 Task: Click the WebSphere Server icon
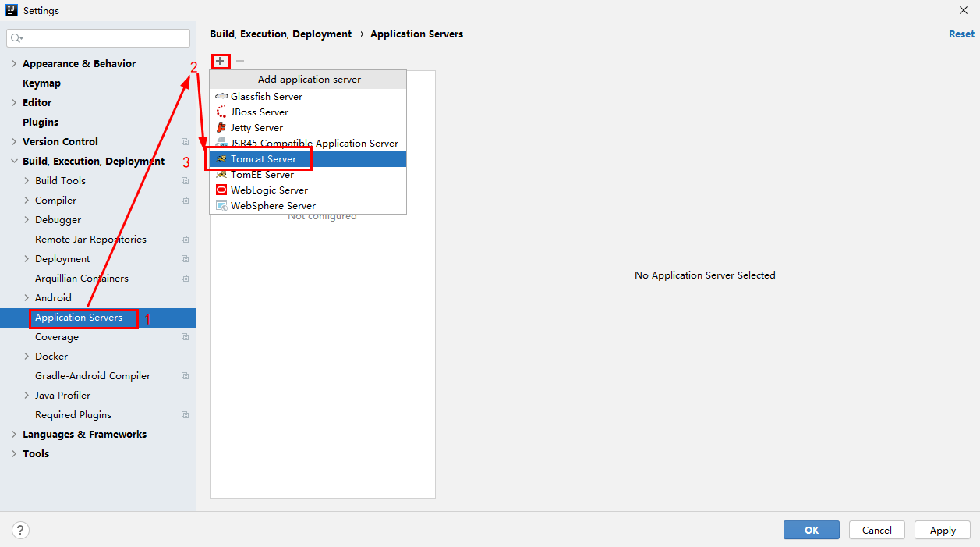[x=221, y=206]
